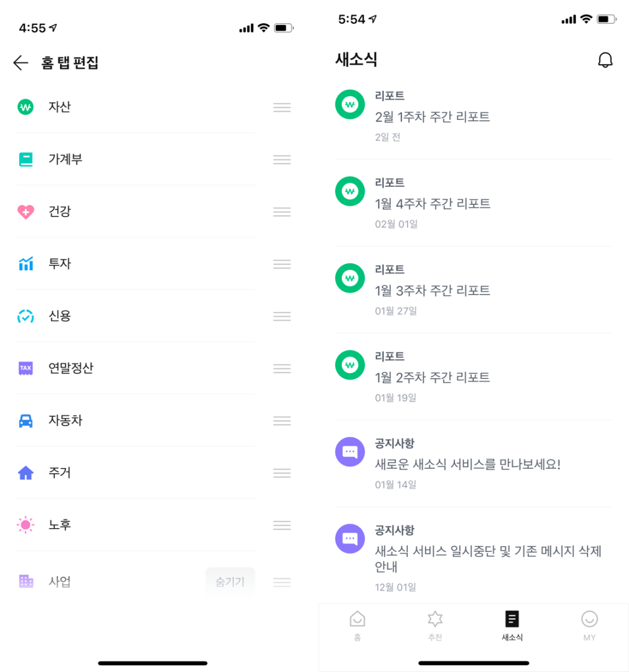Image resolution: width=629 pixels, height=672 pixels.
Task: Open the MY profile tab
Action: 589,625
